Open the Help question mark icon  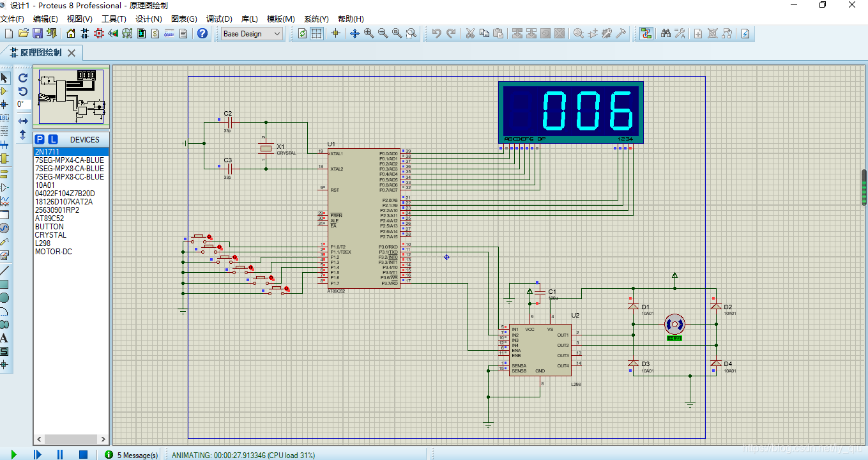click(x=202, y=33)
